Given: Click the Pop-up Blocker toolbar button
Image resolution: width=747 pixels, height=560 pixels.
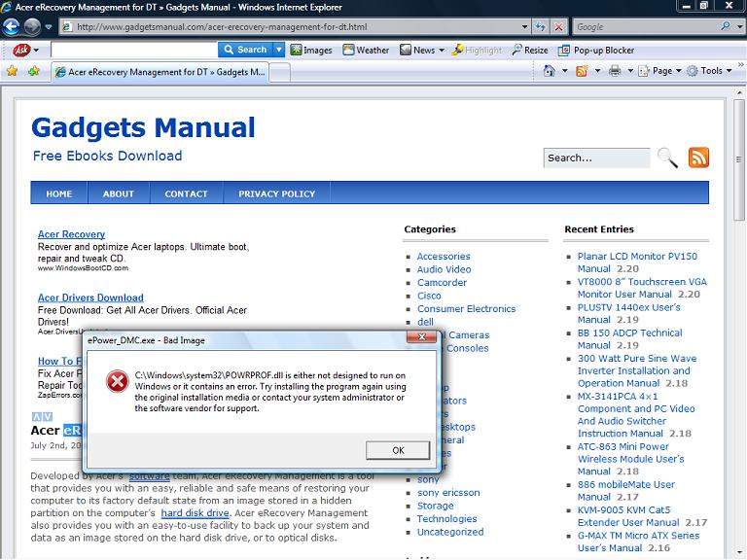Looking at the screenshot, I should coord(595,50).
